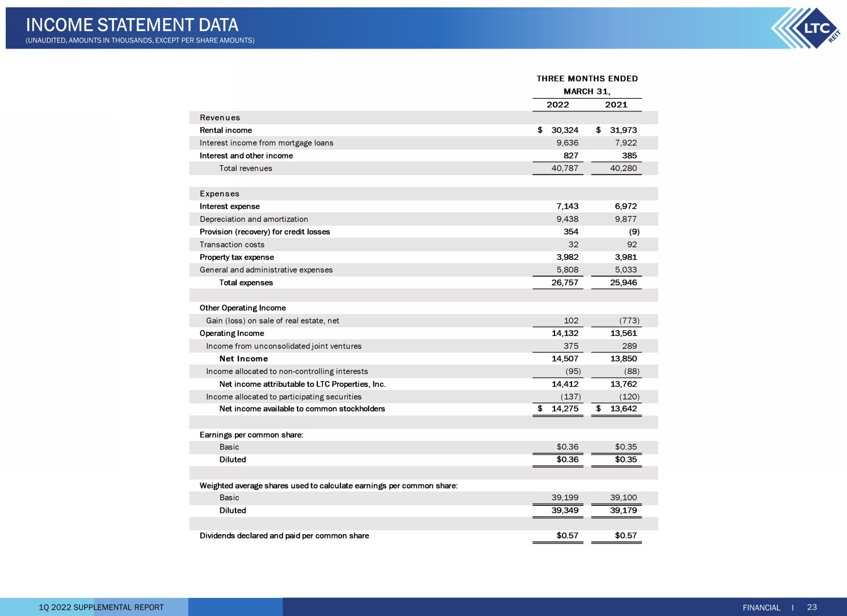Click the unaudited amounts in thousands subtitle

click(140, 41)
